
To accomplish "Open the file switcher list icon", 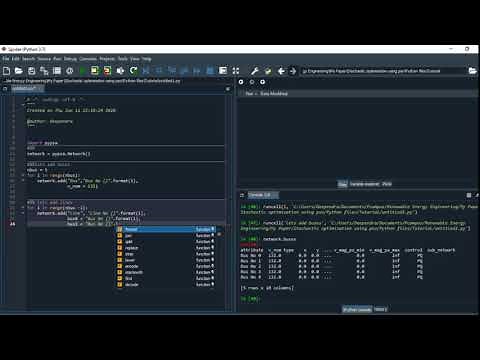I will coord(57,71).
